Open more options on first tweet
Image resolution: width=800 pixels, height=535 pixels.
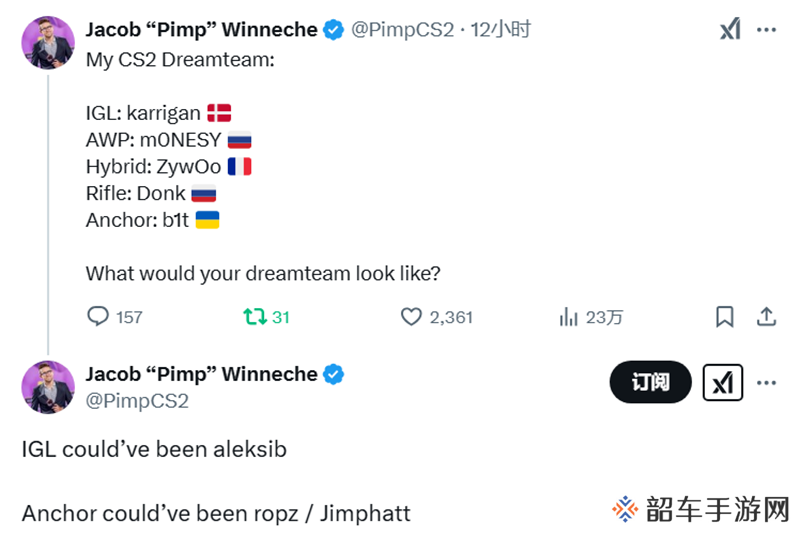coord(767,30)
